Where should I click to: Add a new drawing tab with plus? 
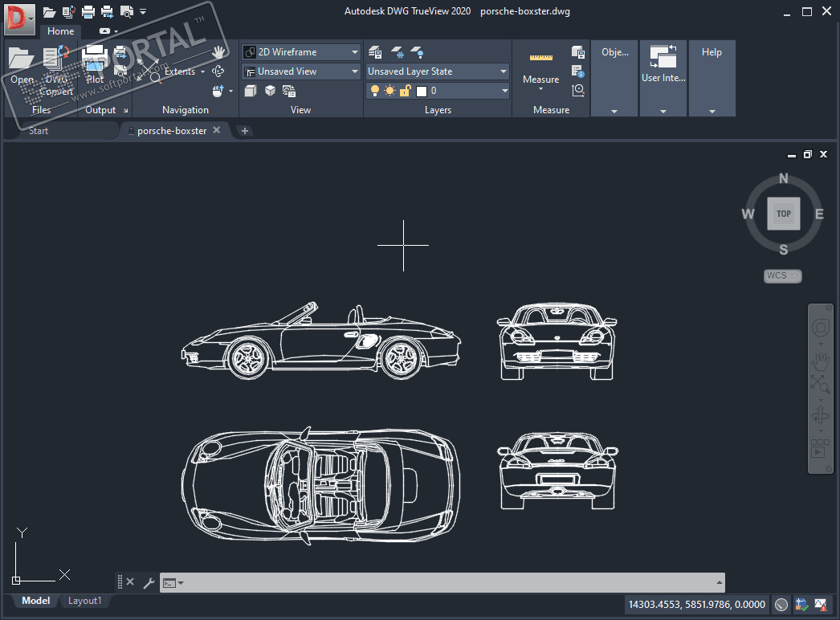(x=245, y=131)
